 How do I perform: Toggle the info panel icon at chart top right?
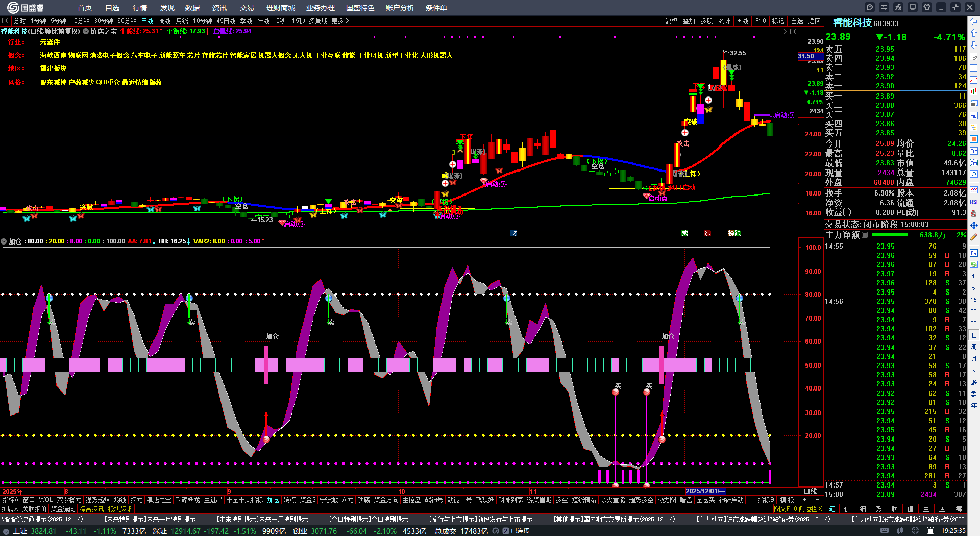[x=793, y=31]
